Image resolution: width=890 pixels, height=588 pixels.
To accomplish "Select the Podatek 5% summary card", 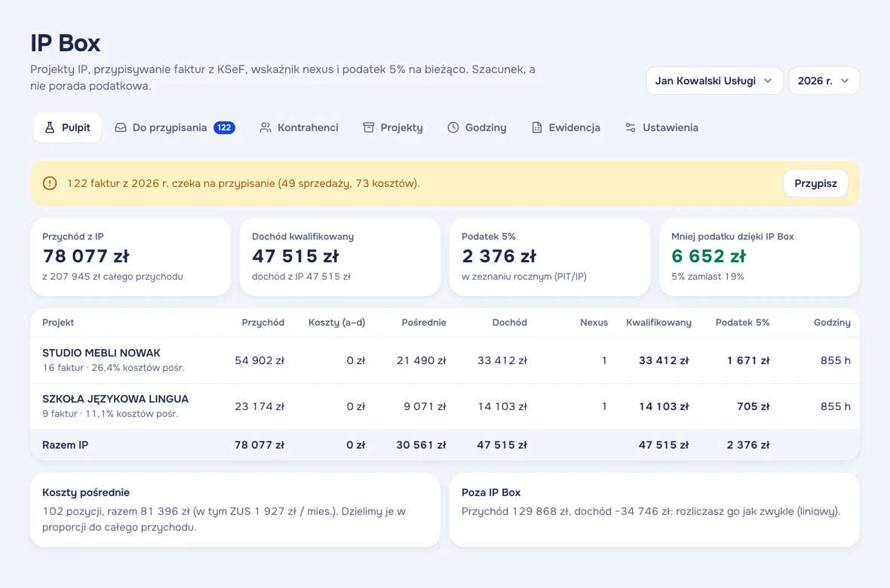I will (x=549, y=257).
